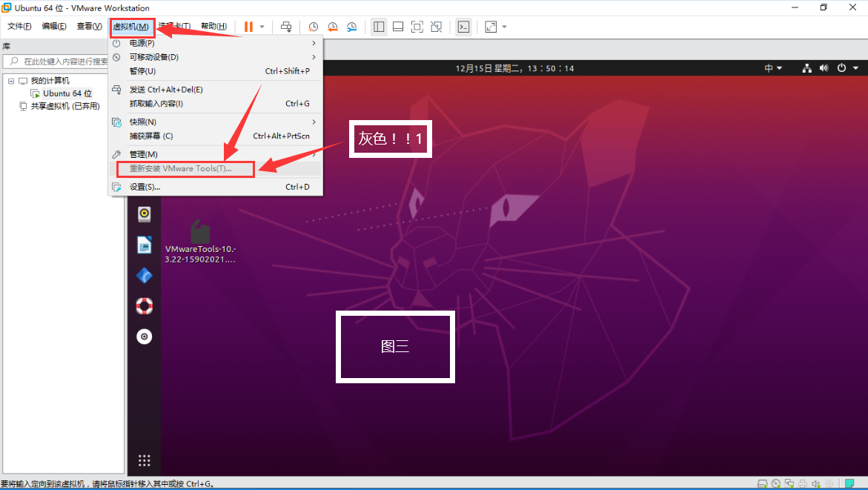This screenshot has width=868, height=490.
Task: Open the power options arrow beside pause
Action: (x=262, y=27)
